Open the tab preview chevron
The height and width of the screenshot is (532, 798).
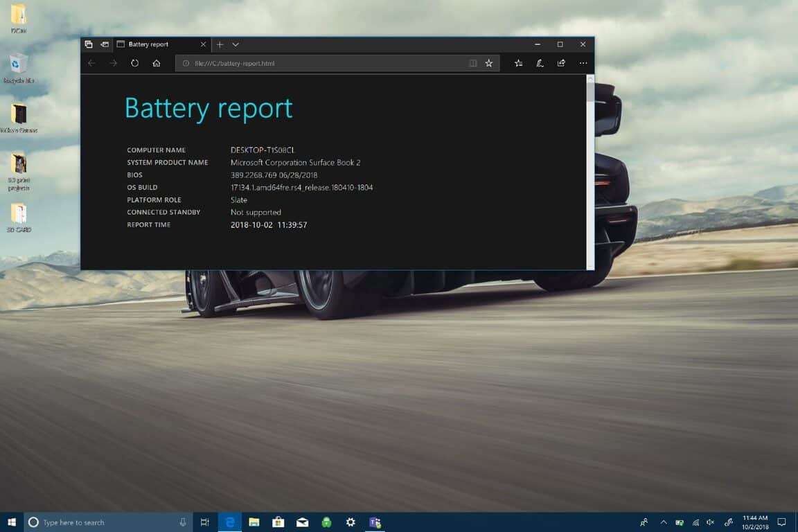[236, 44]
